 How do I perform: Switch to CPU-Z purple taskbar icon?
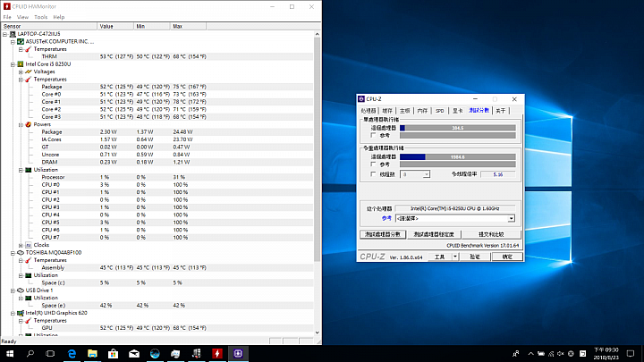point(238,353)
